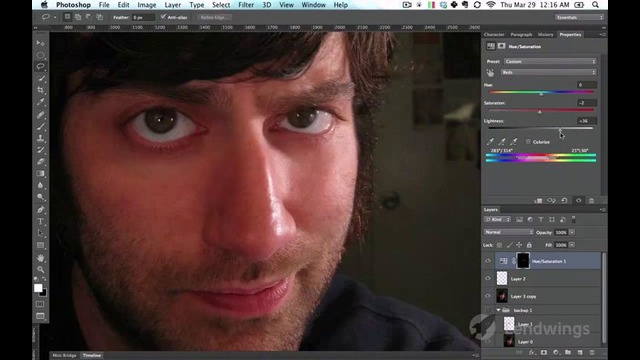Open the tool preset picker arrow

point(55,17)
